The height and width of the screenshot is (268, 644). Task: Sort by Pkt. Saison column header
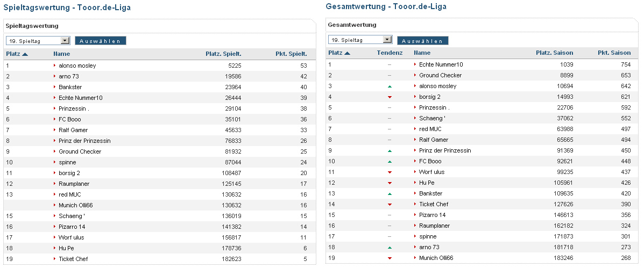click(614, 53)
